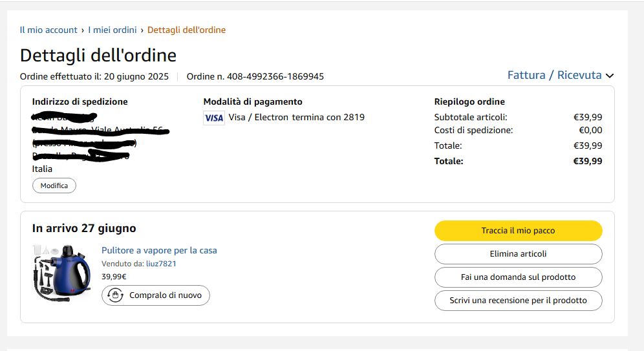
Task: Click the buy-again cart icon
Action: [x=116, y=295]
